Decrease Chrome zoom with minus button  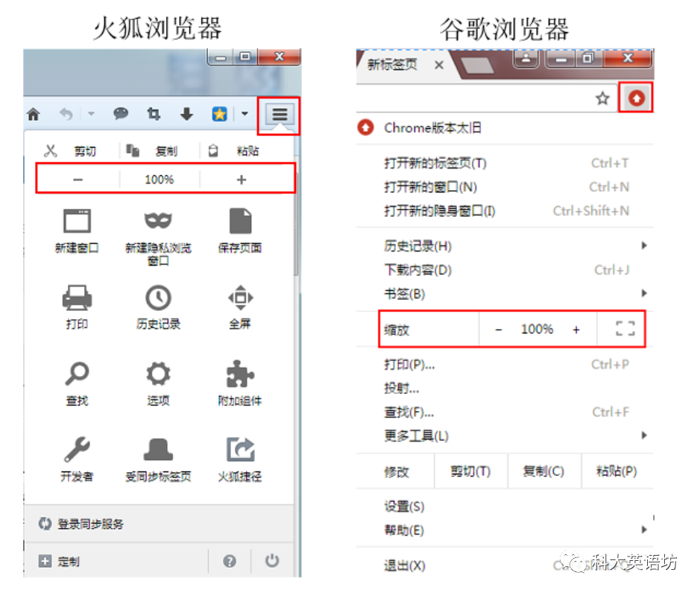pos(499,330)
